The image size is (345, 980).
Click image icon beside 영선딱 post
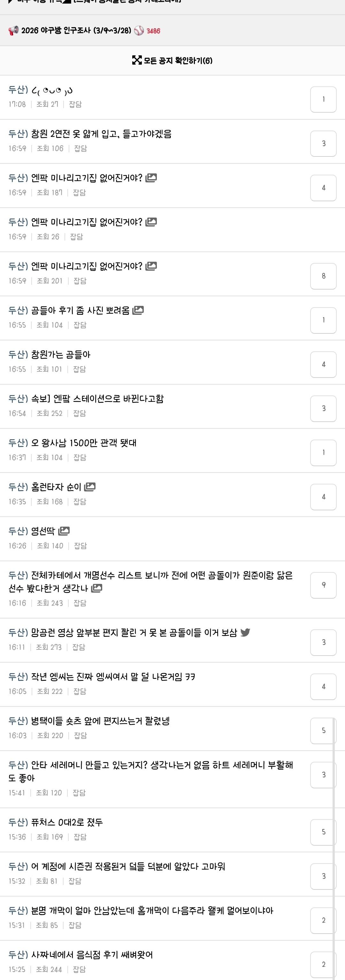coord(64,531)
